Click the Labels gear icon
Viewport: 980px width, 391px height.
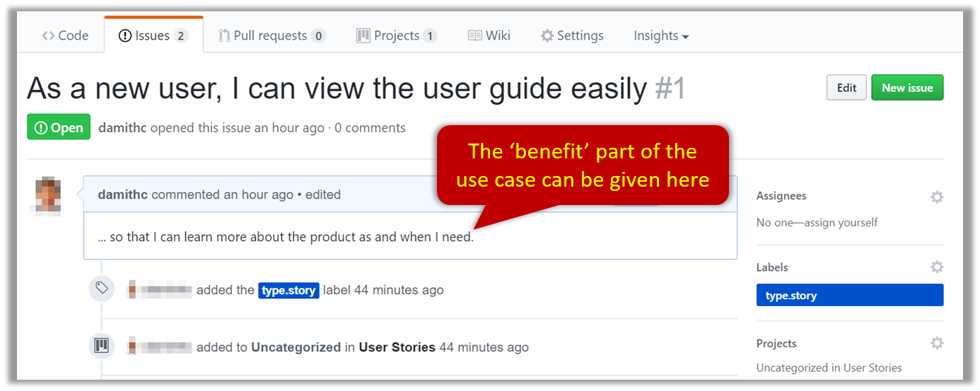pyautogui.click(x=936, y=267)
